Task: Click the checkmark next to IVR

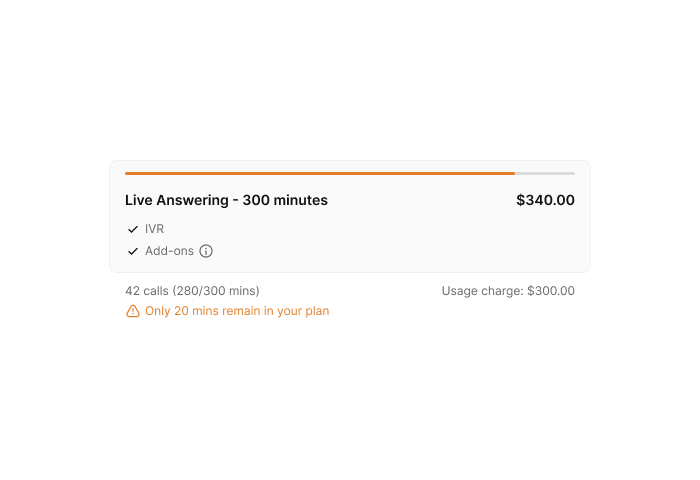Action: (133, 230)
